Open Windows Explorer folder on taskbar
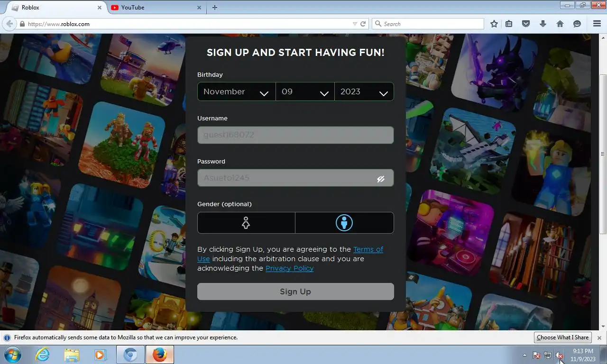Viewport: 607px width, 364px height. pos(72,355)
